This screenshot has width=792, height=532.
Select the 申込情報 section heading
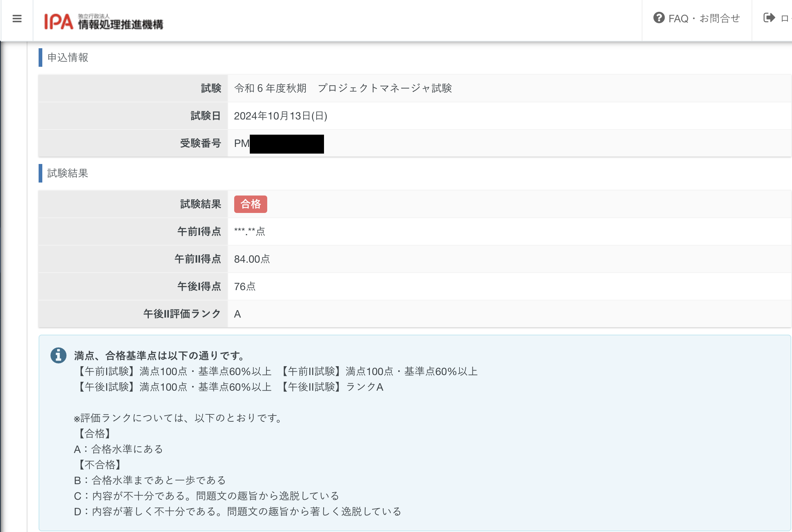click(68, 58)
